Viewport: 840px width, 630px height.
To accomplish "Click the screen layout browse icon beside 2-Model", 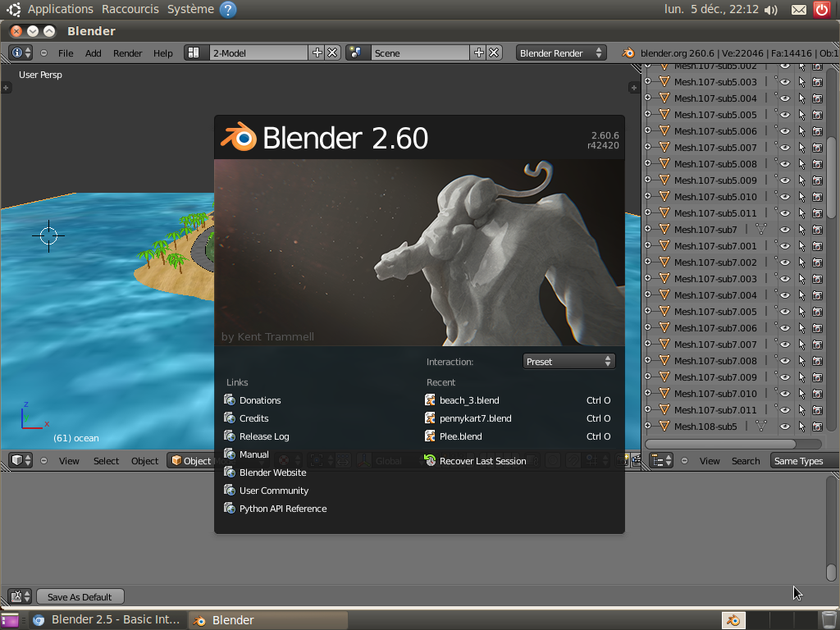I will point(194,52).
